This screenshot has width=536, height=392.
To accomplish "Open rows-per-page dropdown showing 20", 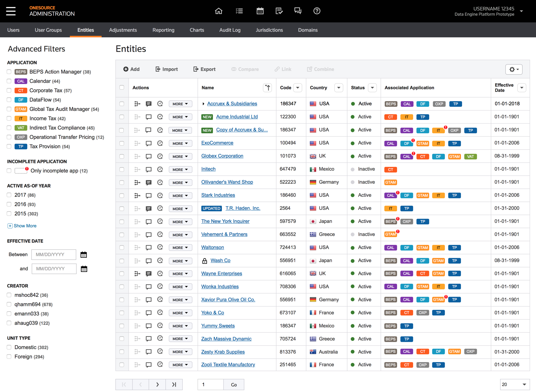I will click(x=515, y=384).
